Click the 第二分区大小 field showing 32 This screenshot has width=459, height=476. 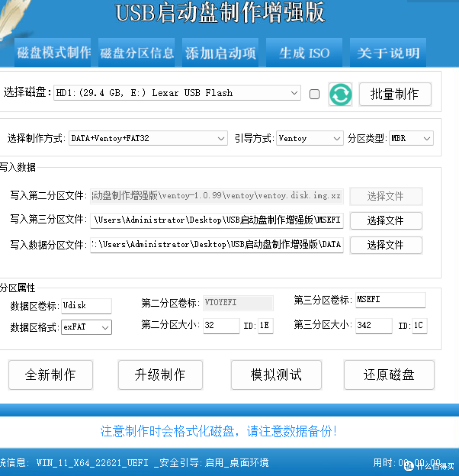tap(221, 326)
